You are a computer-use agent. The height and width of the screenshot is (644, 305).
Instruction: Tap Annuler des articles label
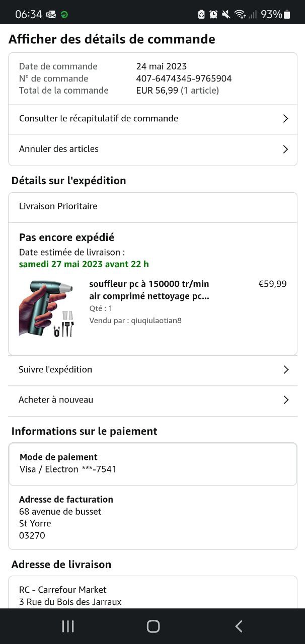pyautogui.click(x=59, y=149)
